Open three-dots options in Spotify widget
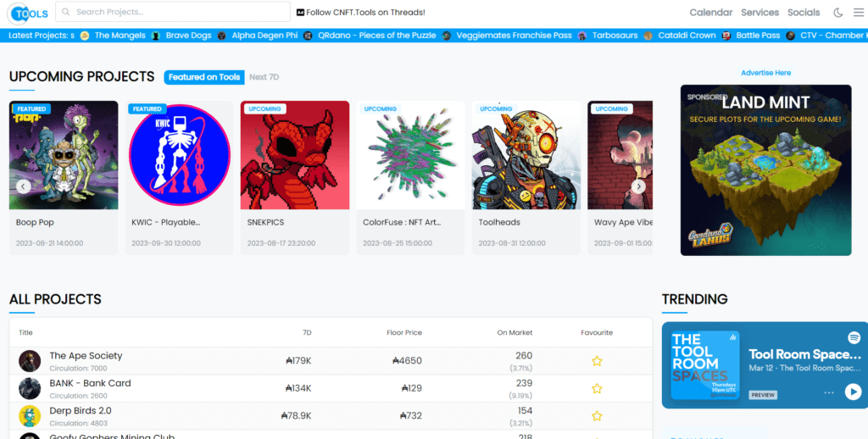 point(829,392)
